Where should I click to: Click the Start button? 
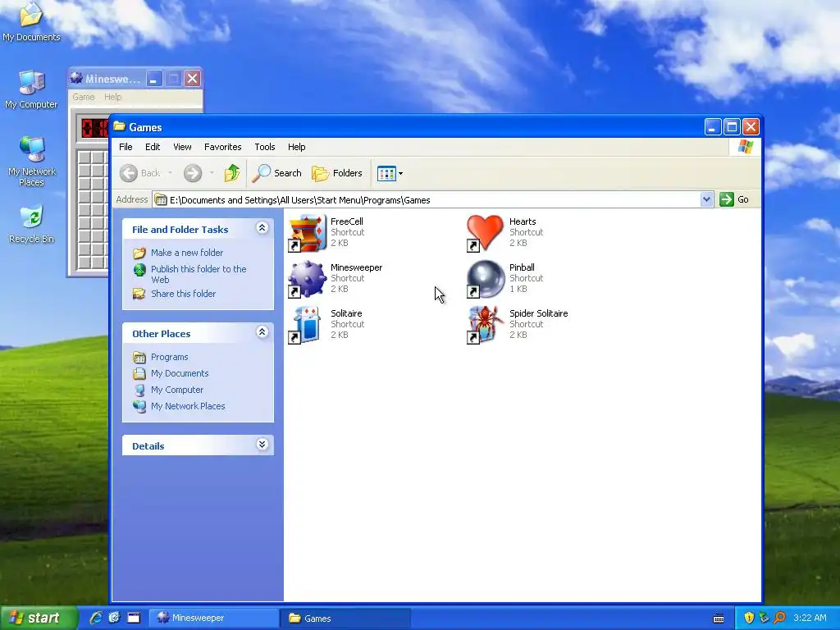[x=38, y=618]
